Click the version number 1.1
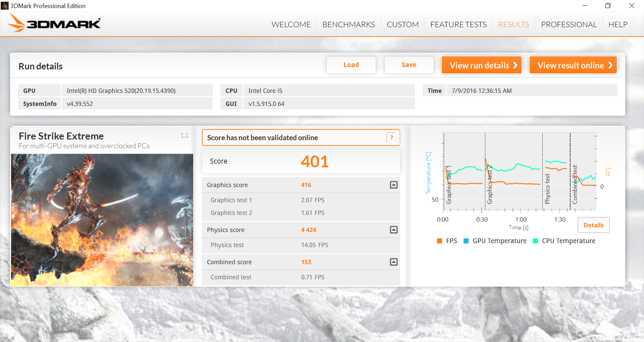The width and height of the screenshot is (644, 342). point(184,135)
